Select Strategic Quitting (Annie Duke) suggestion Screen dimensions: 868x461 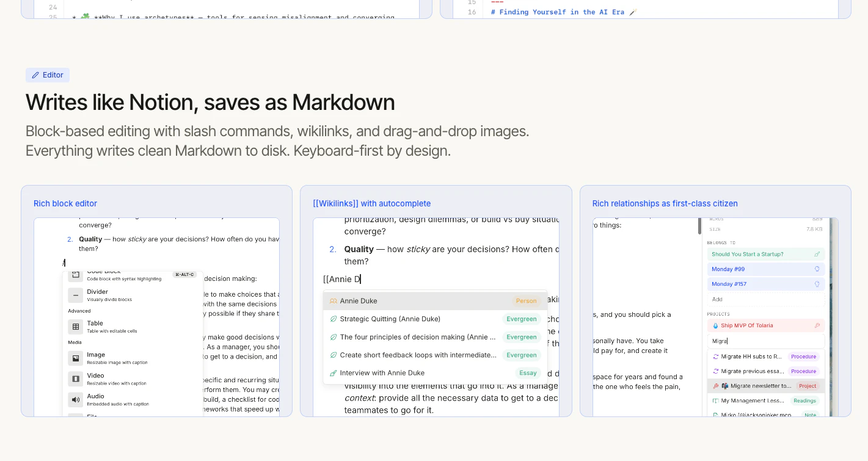click(x=435, y=319)
